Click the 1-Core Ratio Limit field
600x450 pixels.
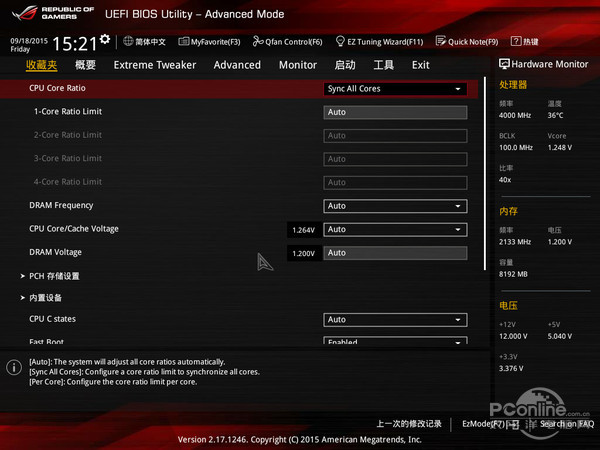point(395,112)
